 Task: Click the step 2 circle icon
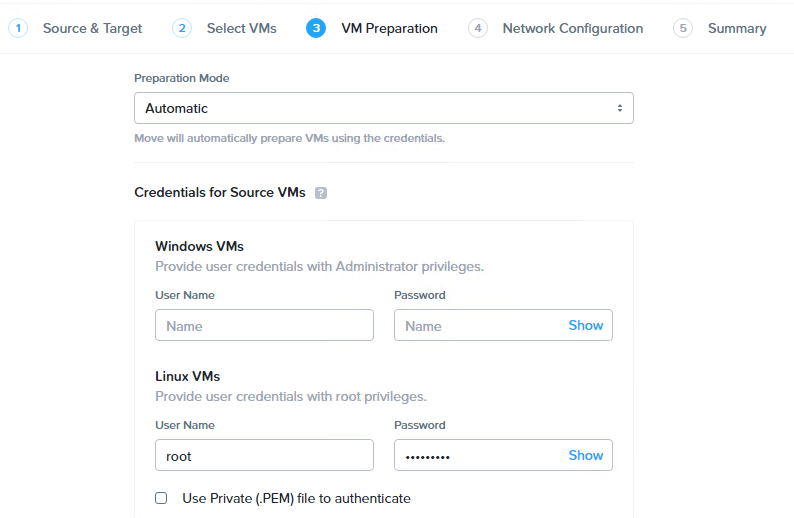(x=182, y=28)
